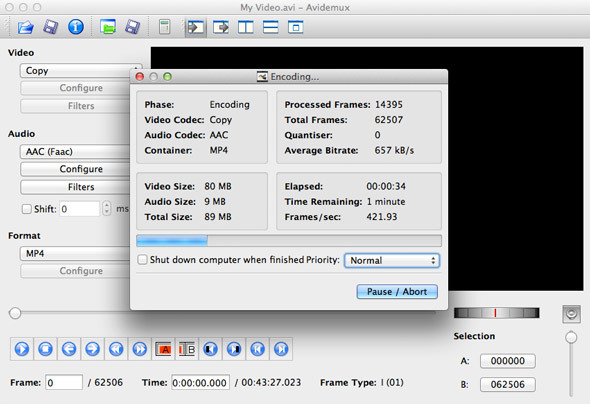Click the blue information icon in toolbar
The image size is (590, 404).
click(76, 27)
